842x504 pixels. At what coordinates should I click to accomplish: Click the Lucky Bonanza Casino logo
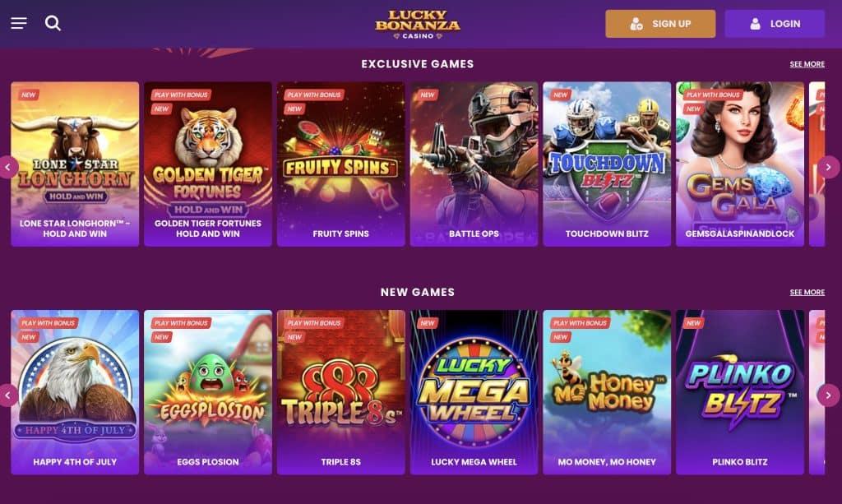pos(420,24)
